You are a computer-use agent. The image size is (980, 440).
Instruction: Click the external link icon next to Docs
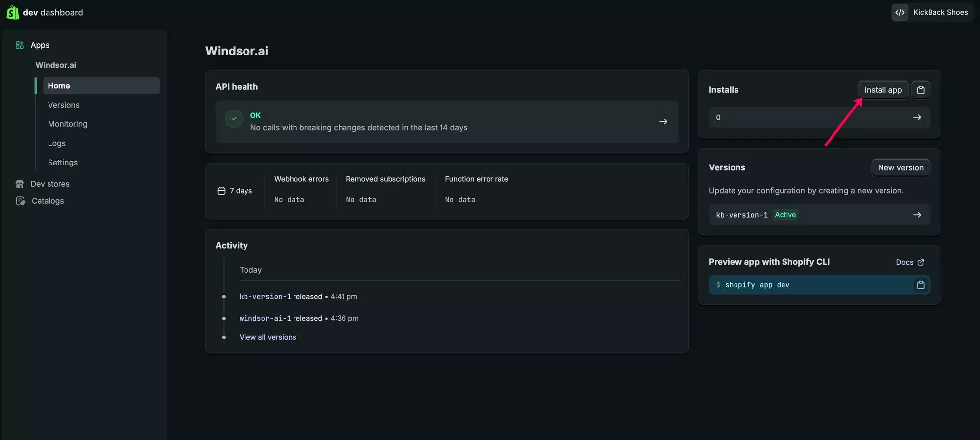[x=921, y=262]
